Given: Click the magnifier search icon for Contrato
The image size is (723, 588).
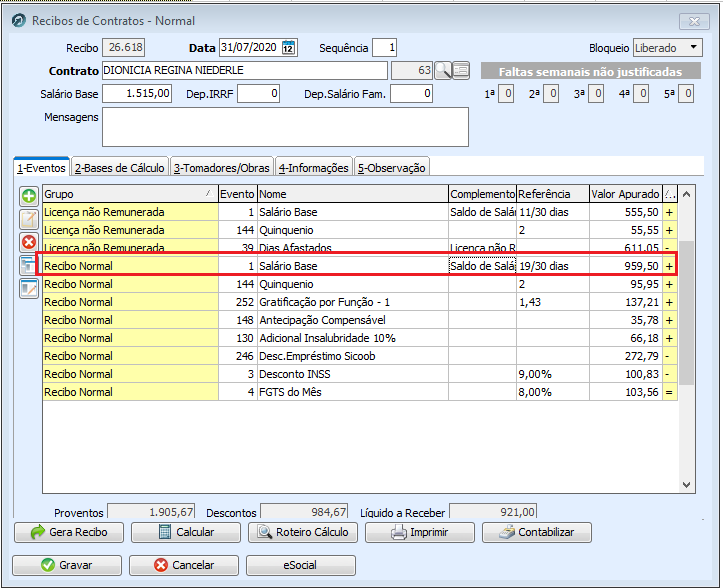Looking at the screenshot, I should [x=443, y=71].
